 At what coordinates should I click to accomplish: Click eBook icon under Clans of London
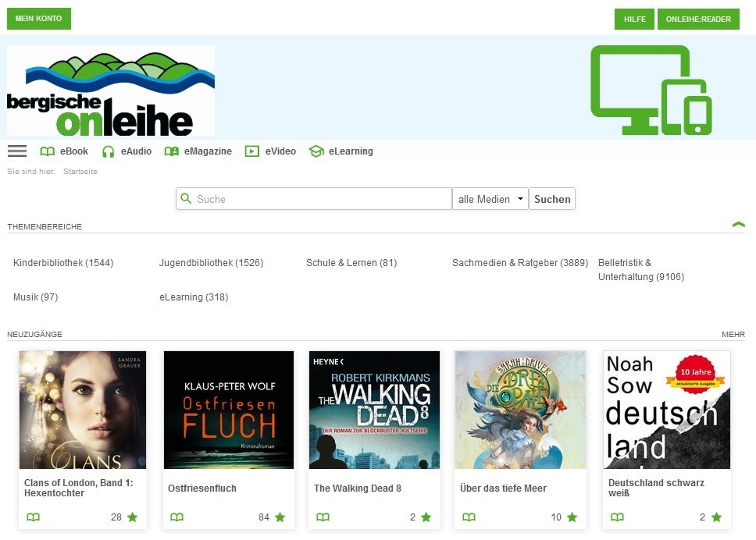pos(34,517)
